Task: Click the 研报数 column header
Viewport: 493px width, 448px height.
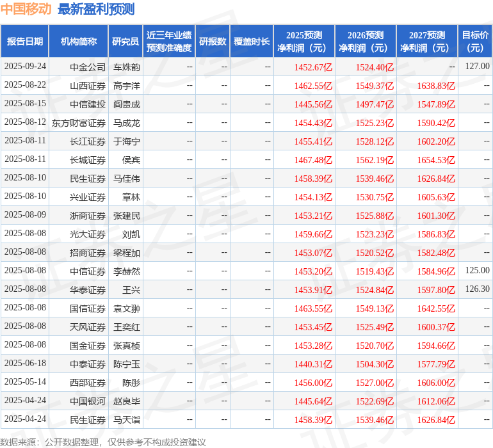Action: (x=213, y=42)
